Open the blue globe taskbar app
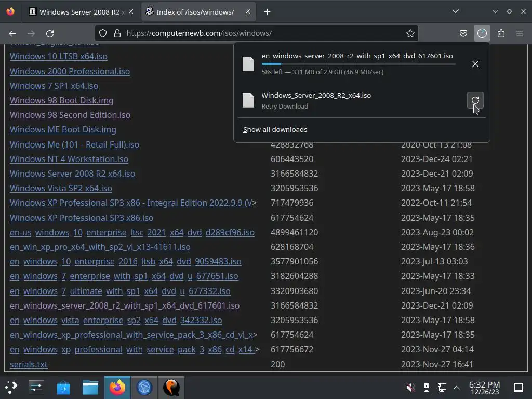This screenshot has width=532, height=399. coord(144,387)
